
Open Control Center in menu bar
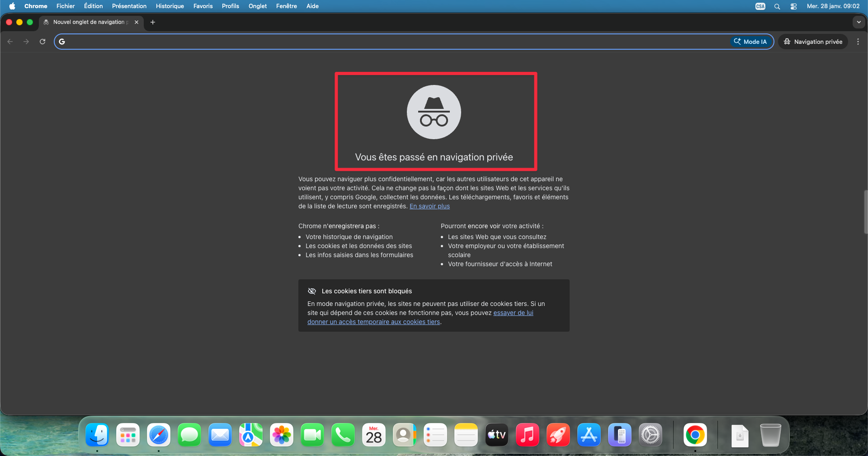click(793, 6)
